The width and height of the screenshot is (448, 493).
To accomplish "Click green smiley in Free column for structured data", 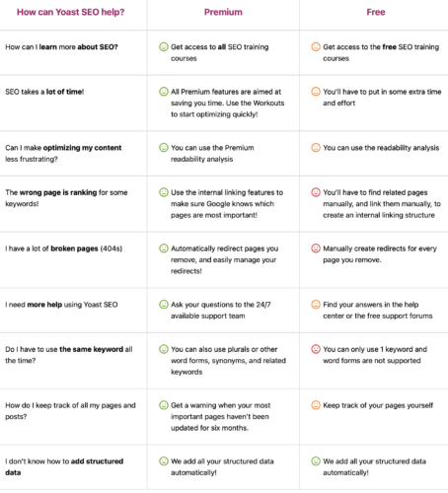I will pyautogui.click(x=316, y=460).
